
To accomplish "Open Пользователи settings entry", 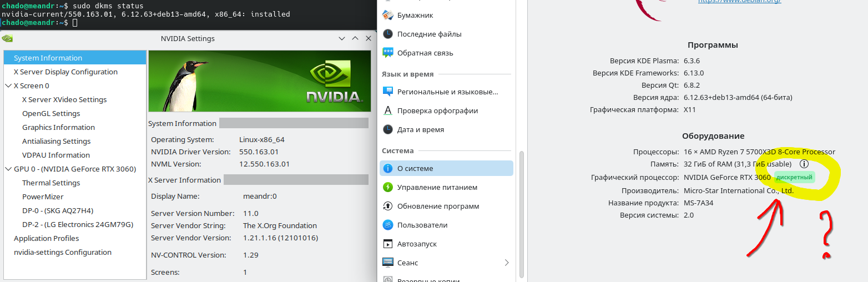I will click(x=446, y=225).
